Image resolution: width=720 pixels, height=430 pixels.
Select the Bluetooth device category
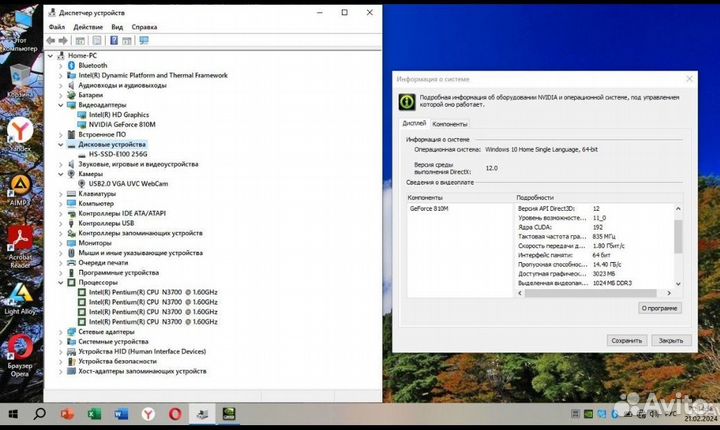tap(92, 66)
